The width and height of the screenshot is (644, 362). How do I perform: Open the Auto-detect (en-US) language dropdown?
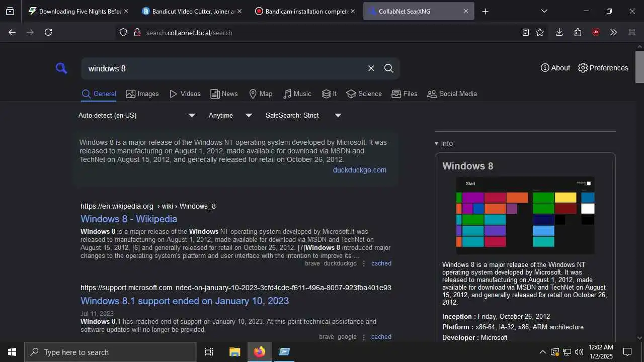tap(137, 116)
